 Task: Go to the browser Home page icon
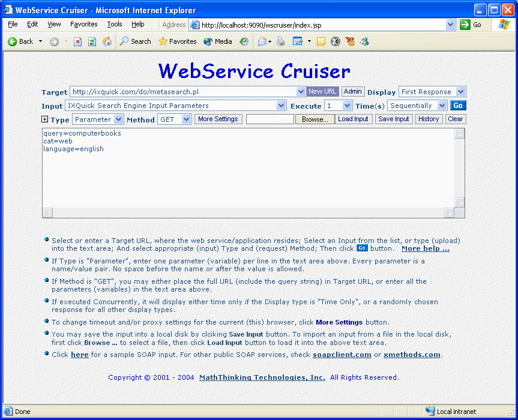[x=107, y=41]
